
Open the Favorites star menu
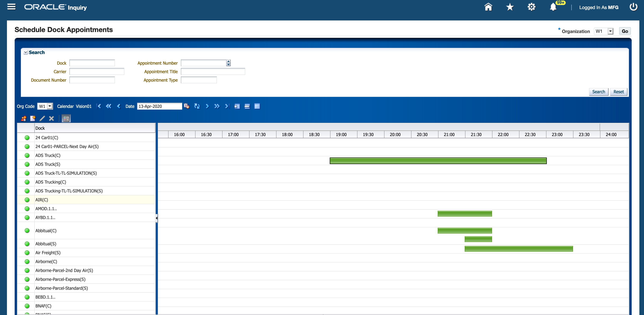coord(510,7)
